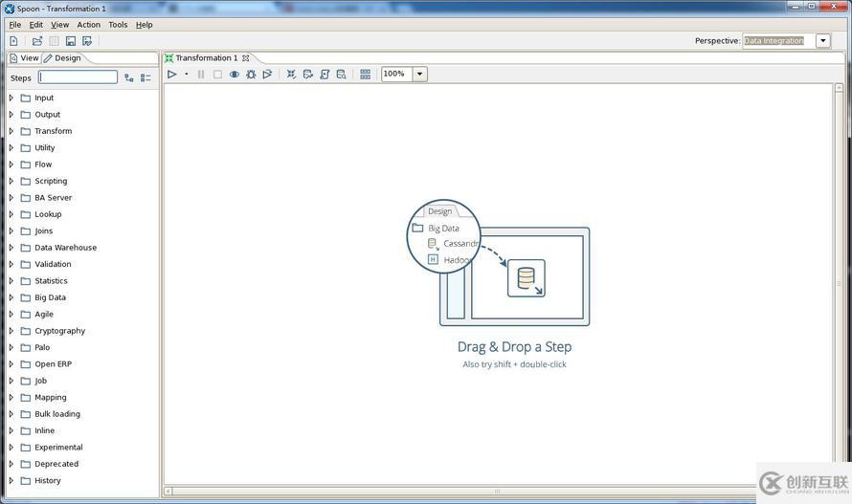The image size is (852, 504).
Task: Open the Edit menu
Action: pos(35,25)
